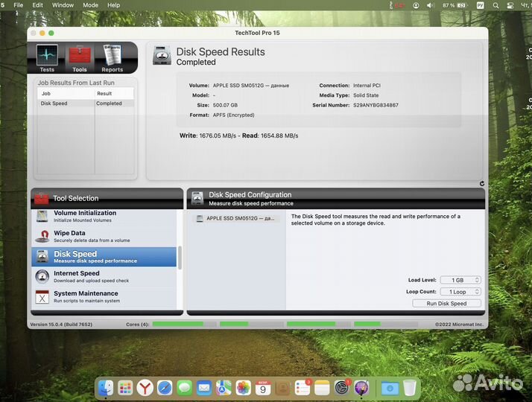
Task: Open Calendar from the Dock
Action: tap(263, 388)
